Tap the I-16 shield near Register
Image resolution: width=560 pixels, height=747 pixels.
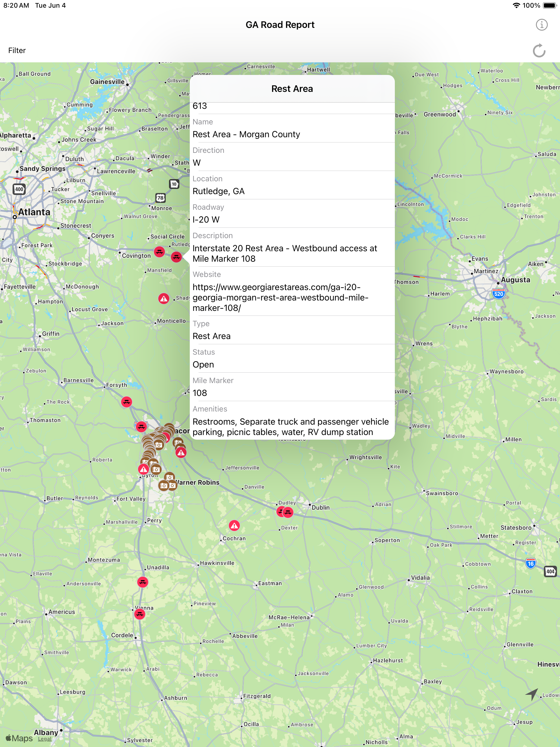[x=531, y=563]
